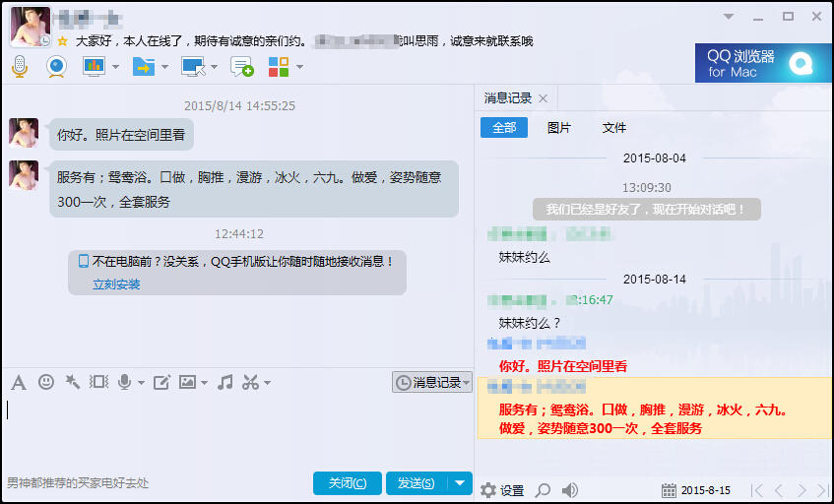Search message history with magnifier icon
This screenshot has height=504, width=834.
click(x=543, y=489)
